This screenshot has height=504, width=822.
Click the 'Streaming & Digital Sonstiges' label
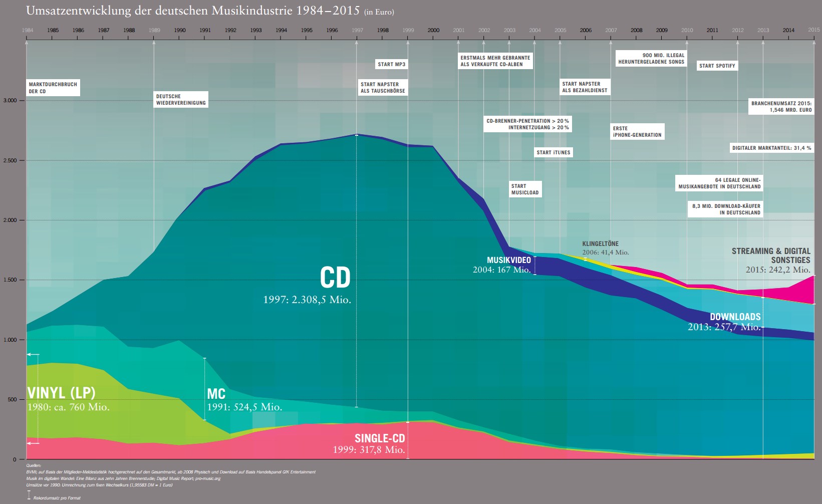[x=770, y=256]
